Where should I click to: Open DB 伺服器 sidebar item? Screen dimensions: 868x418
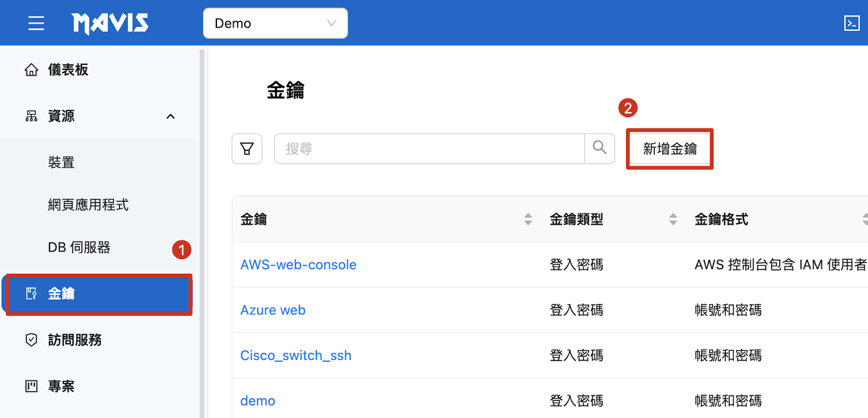pyautogui.click(x=79, y=248)
